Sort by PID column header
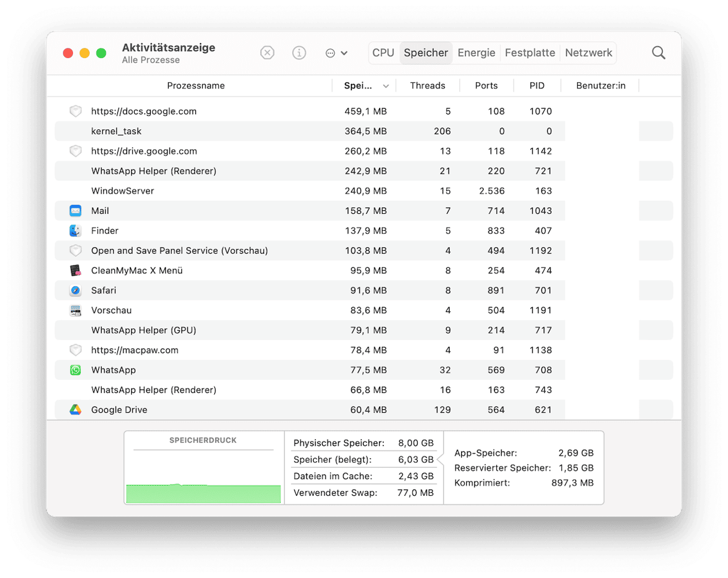Image resolution: width=728 pixels, height=578 pixels. 537,86
